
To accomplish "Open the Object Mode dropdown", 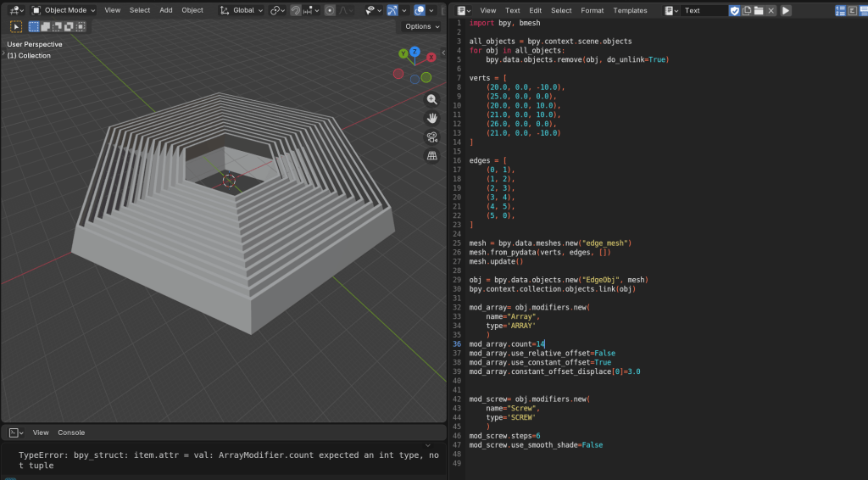I will coord(64,10).
